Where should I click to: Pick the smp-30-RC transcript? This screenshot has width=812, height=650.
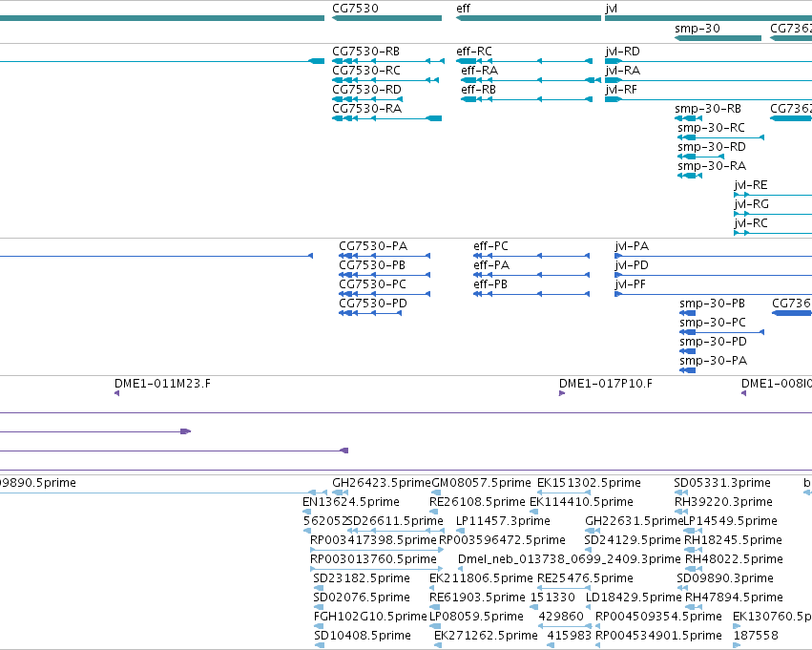pyautogui.click(x=720, y=137)
